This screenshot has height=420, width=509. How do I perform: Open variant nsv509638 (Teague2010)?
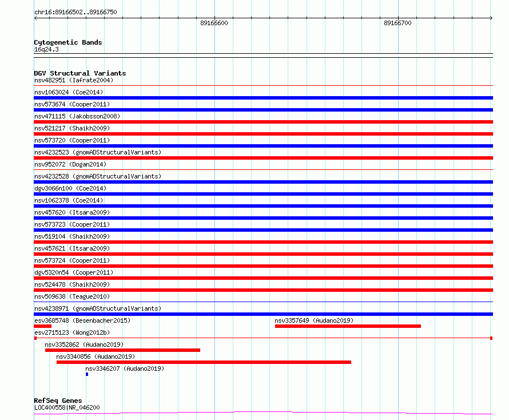point(72,296)
